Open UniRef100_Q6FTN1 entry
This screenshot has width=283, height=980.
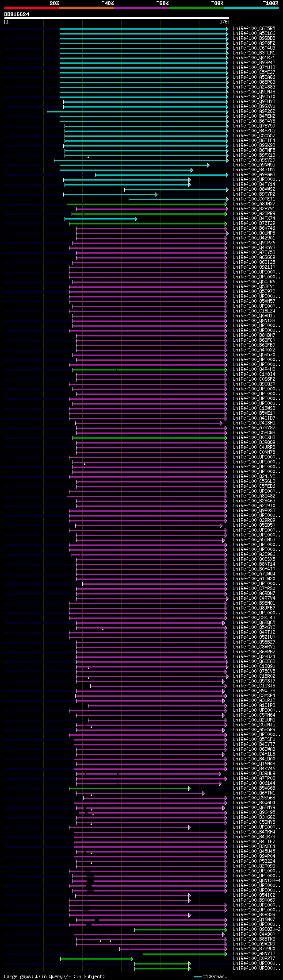pos(254,793)
